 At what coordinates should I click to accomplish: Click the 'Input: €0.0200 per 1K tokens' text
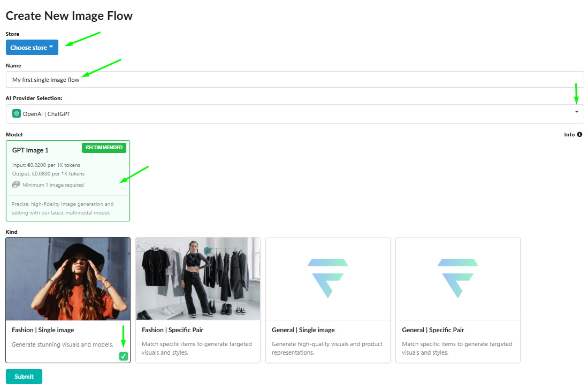[46, 165]
